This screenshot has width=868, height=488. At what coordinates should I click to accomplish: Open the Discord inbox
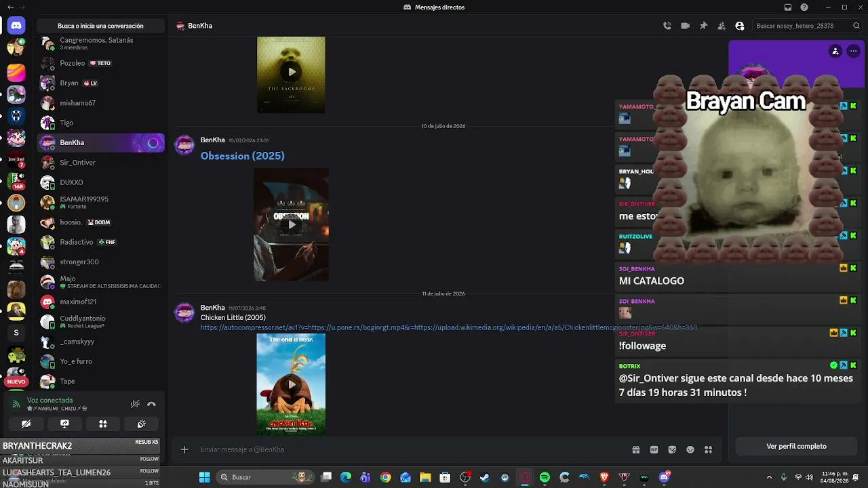pyautogui.click(x=788, y=7)
